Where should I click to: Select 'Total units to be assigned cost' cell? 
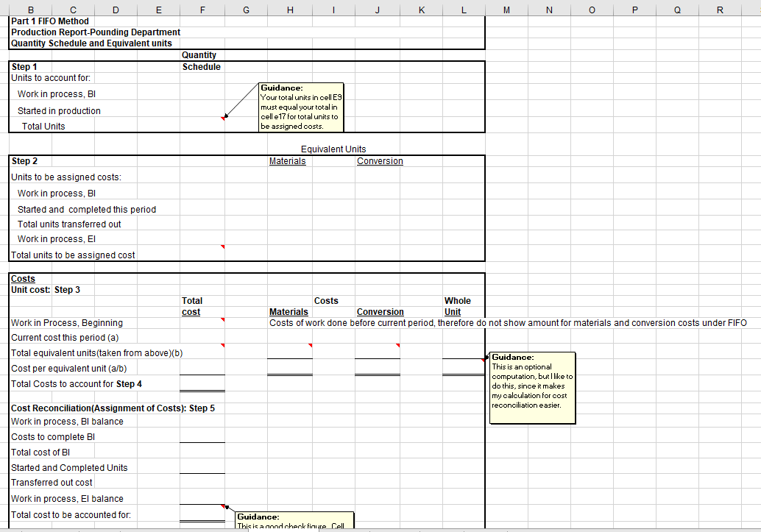[73, 255]
